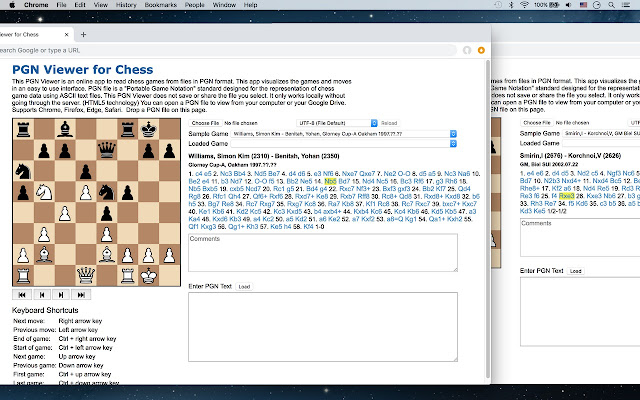Open the Chrome menu
This screenshot has height=400, width=640.
click(x=36, y=5)
